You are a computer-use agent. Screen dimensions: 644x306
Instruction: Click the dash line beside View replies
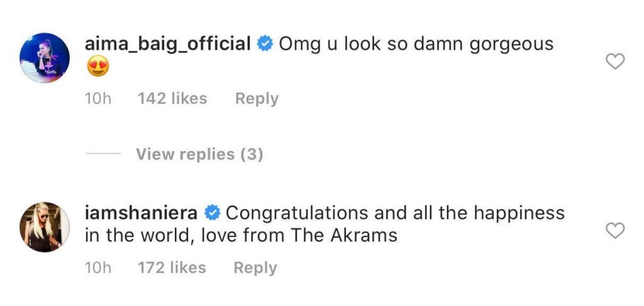pyautogui.click(x=103, y=154)
